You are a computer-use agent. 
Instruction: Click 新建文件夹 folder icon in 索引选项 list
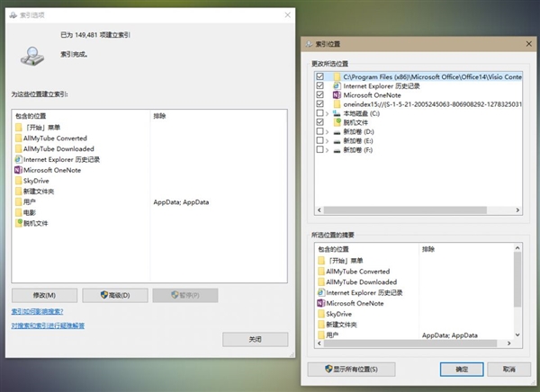tap(19, 192)
